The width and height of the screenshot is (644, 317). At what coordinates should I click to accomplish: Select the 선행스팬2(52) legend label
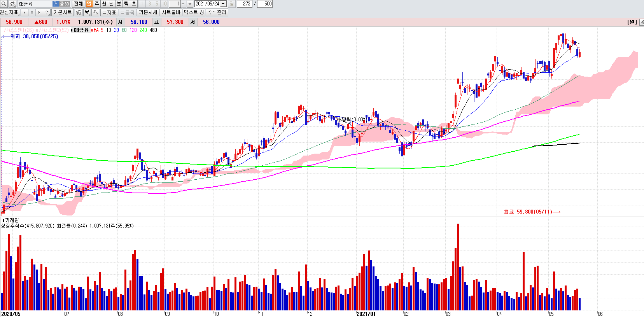tap(52, 30)
